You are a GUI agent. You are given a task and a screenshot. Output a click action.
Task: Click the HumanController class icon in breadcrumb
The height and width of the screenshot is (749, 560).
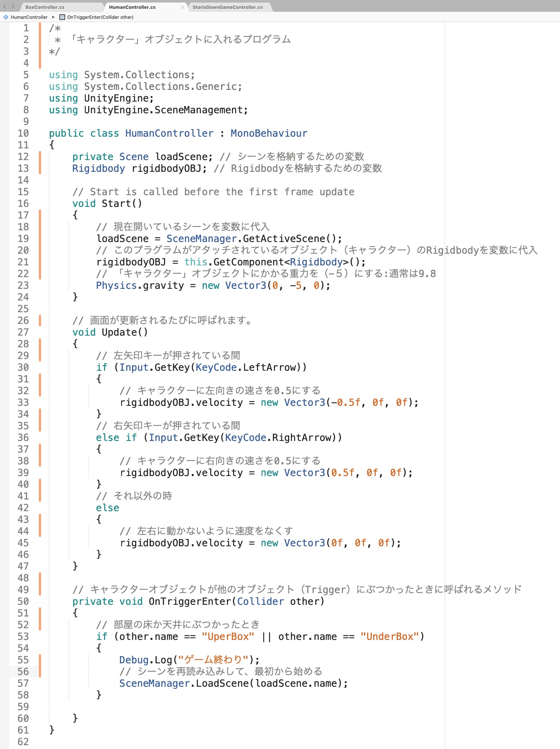pos(6,17)
